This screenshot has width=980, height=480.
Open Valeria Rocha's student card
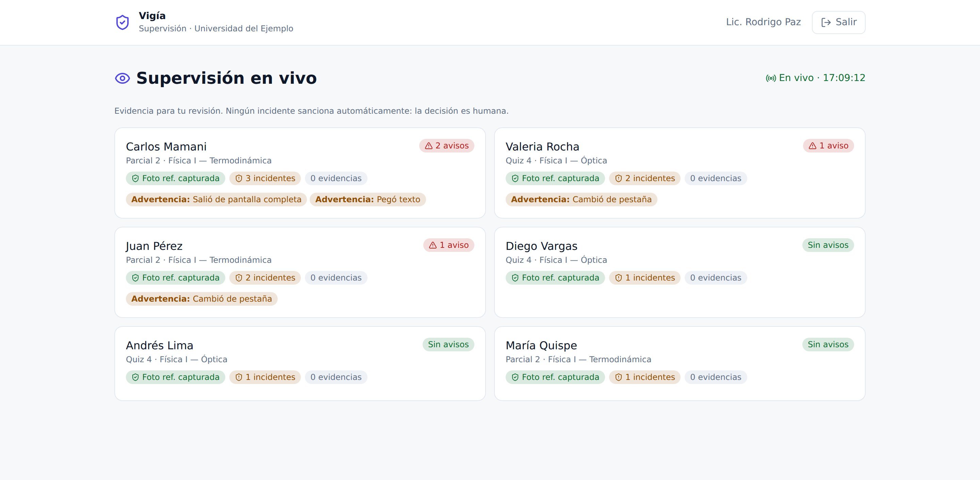680,173
